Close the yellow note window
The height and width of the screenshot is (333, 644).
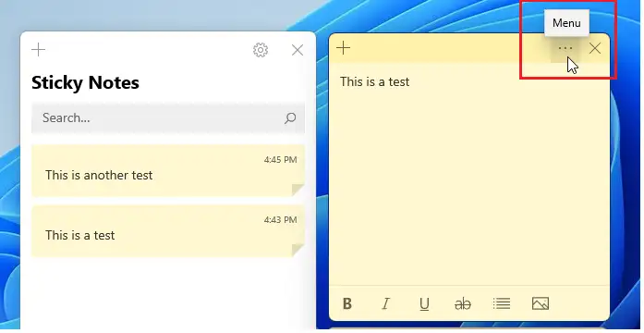click(595, 48)
